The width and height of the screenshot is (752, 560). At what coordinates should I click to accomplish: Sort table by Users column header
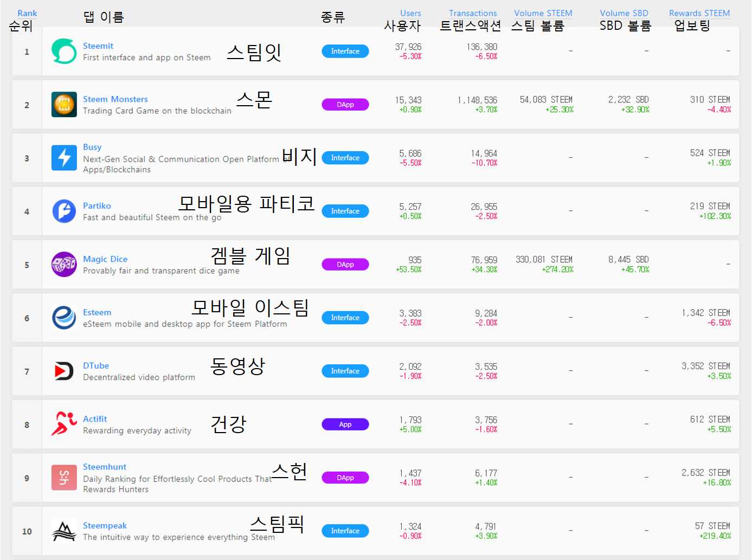point(410,13)
